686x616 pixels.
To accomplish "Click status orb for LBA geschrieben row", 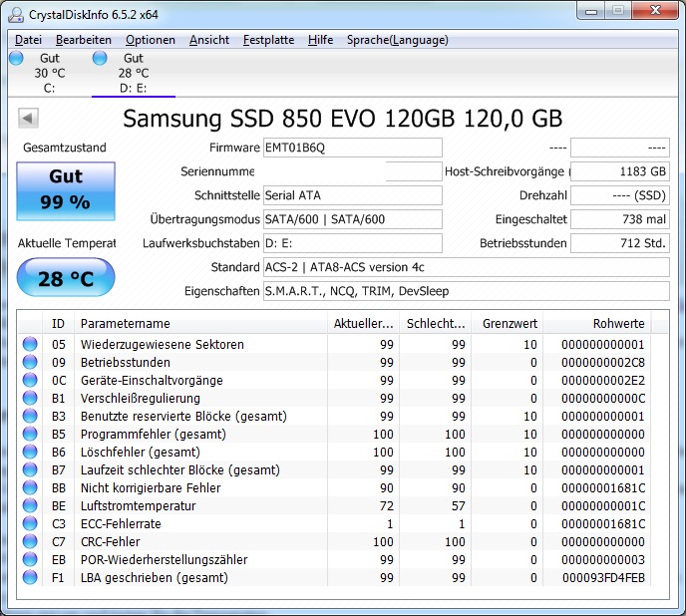I will pyautogui.click(x=30, y=577).
